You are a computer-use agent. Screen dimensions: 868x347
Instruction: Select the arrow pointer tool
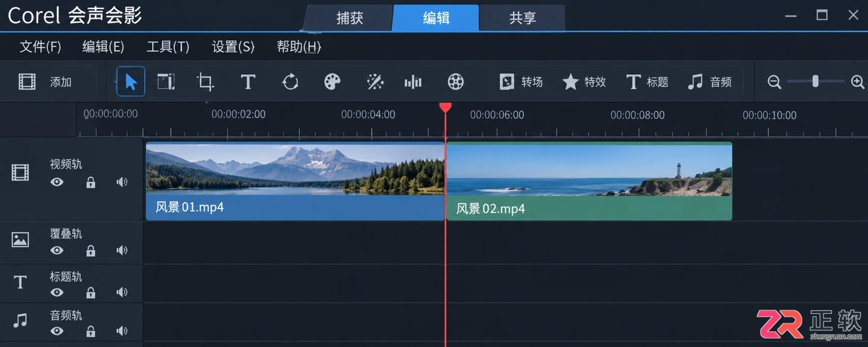131,82
